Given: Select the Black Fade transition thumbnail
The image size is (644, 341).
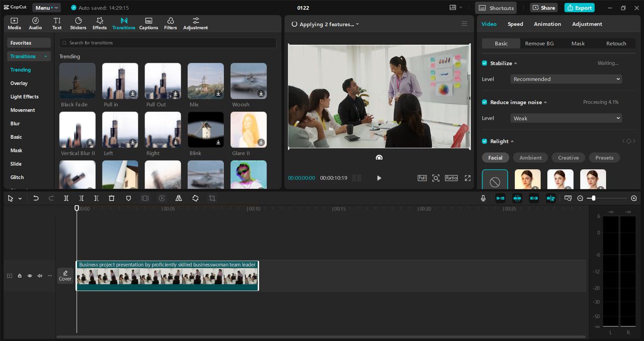Looking at the screenshot, I should click(77, 81).
